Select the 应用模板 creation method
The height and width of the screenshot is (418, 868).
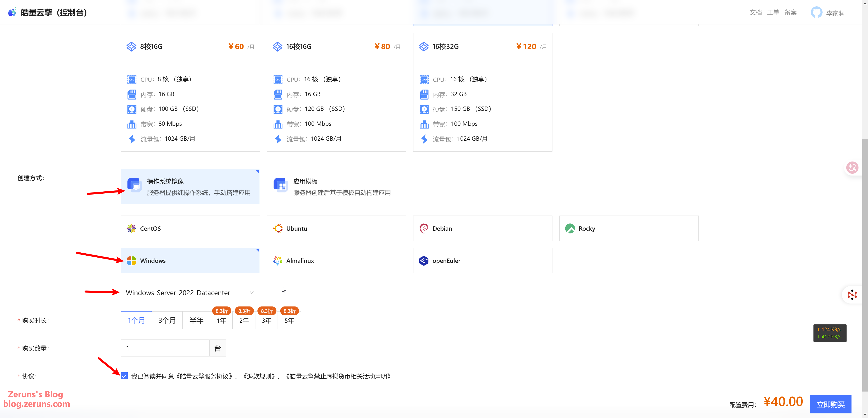click(336, 186)
